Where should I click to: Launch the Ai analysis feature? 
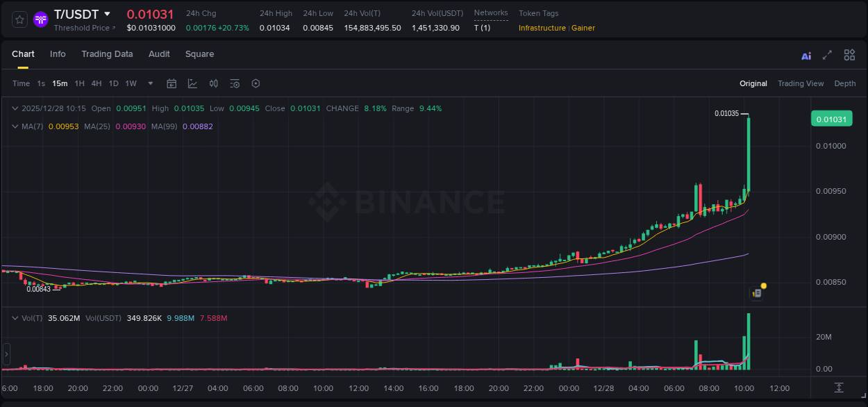click(x=806, y=54)
